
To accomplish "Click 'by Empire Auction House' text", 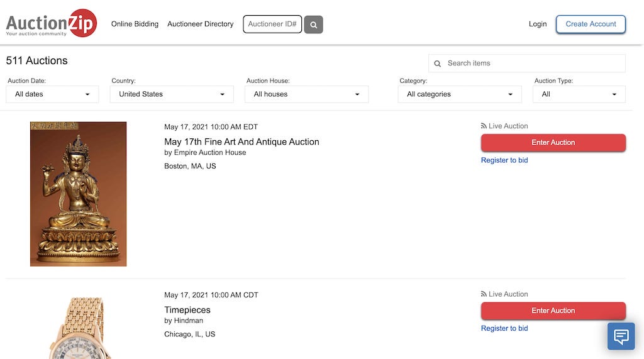I will coord(205,152).
